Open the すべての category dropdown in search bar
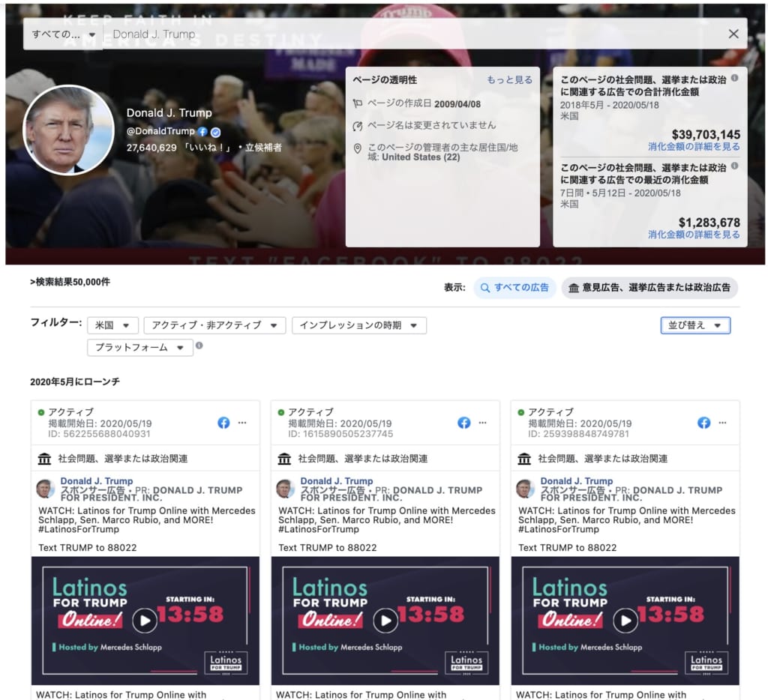768x700 pixels. 63,34
